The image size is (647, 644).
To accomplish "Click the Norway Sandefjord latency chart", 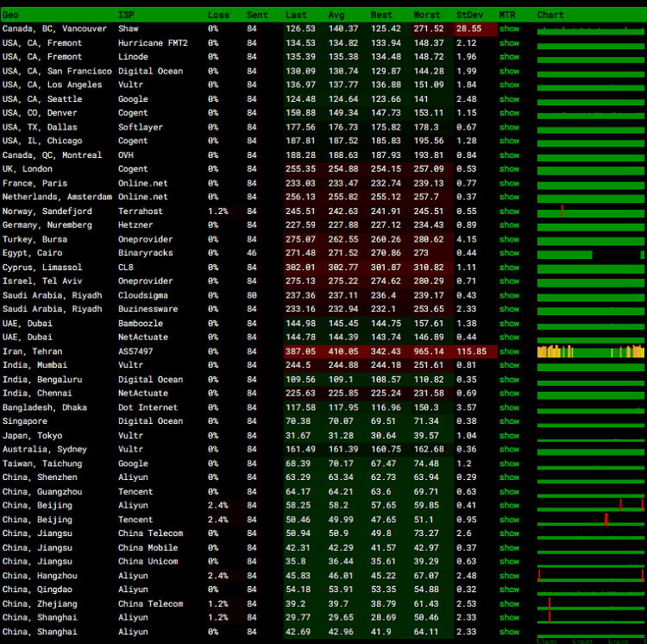I will coord(590,212).
